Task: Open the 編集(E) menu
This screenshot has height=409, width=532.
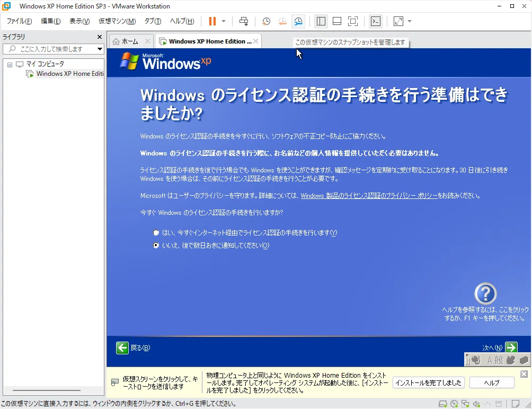Action: tap(50, 21)
